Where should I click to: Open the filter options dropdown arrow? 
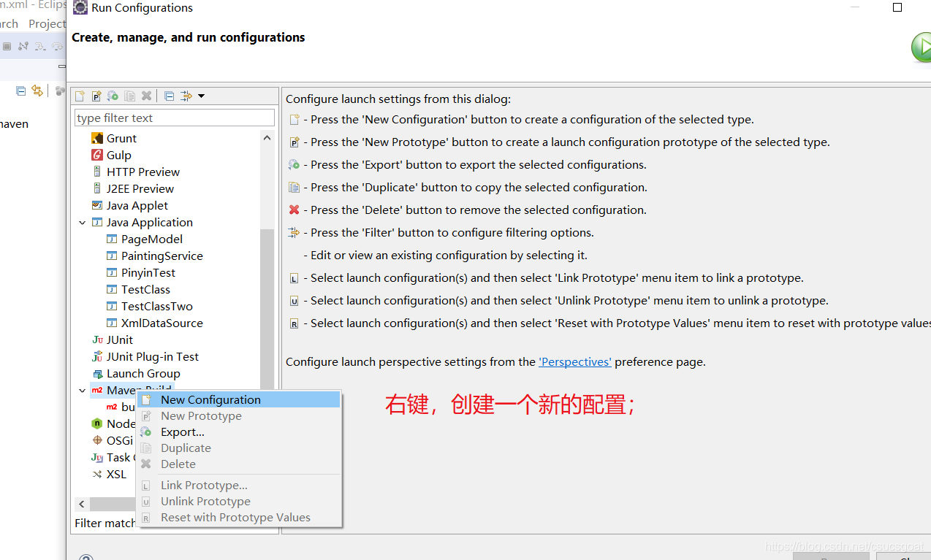(201, 96)
